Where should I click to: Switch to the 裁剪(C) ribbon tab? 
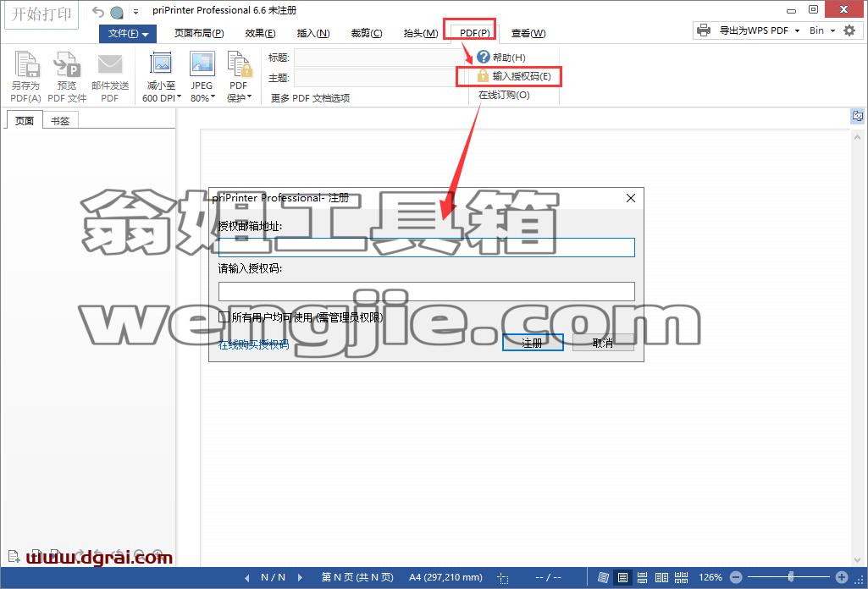click(x=367, y=33)
